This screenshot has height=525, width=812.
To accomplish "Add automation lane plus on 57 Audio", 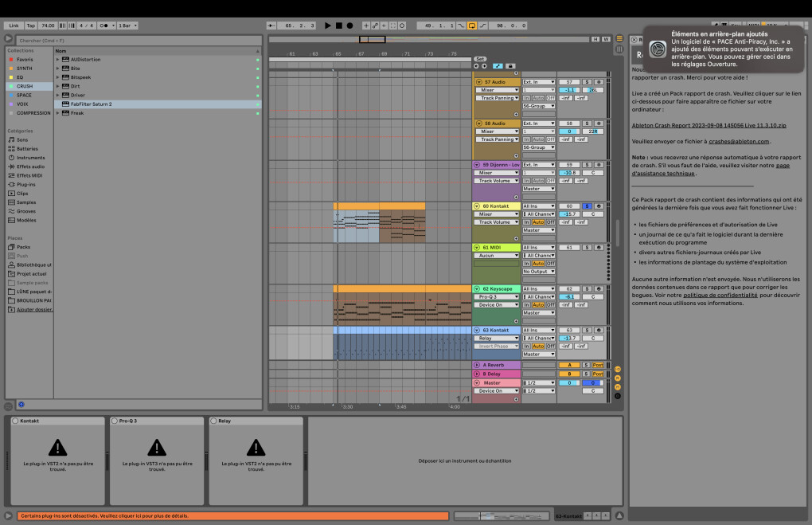I will (516, 114).
